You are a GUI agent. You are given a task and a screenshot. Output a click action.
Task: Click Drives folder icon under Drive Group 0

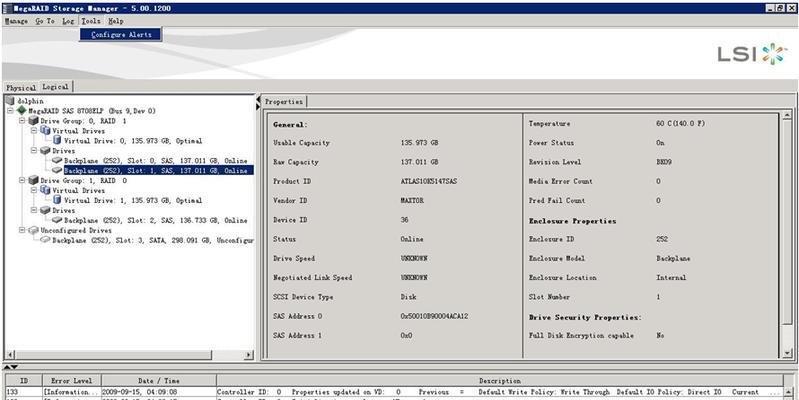pyautogui.click(x=45, y=151)
